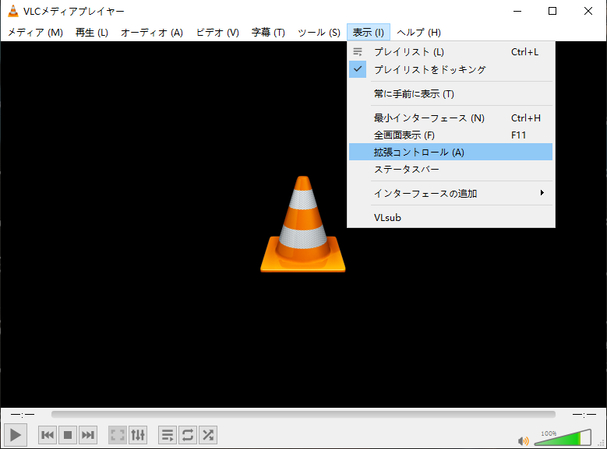Image resolution: width=607 pixels, height=449 pixels.
Task: Open the ヘルプ (H) menu
Action: [x=419, y=33]
